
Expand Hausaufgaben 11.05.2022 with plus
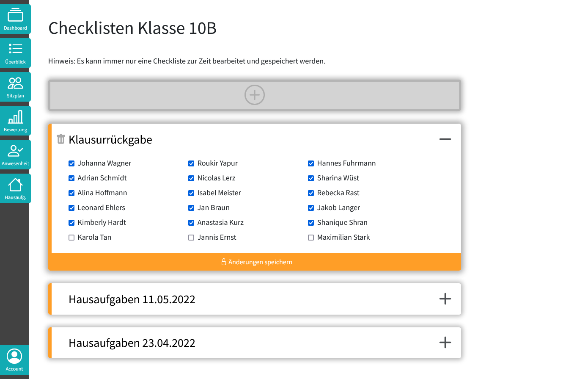(x=445, y=299)
